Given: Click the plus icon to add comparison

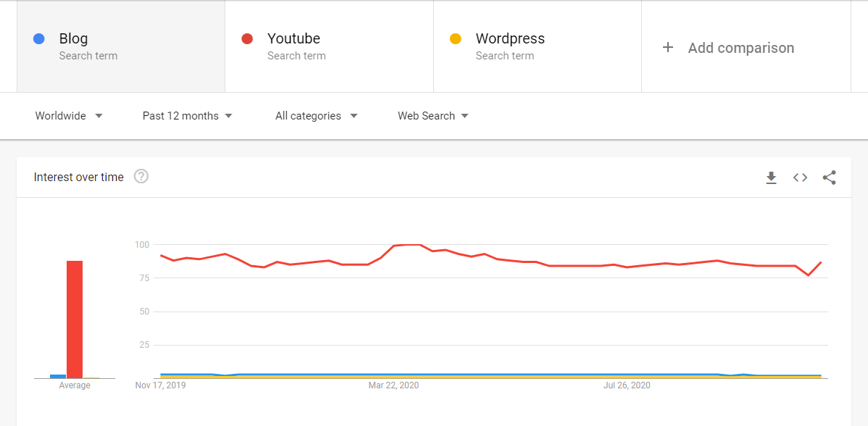Looking at the screenshot, I should 668,48.
